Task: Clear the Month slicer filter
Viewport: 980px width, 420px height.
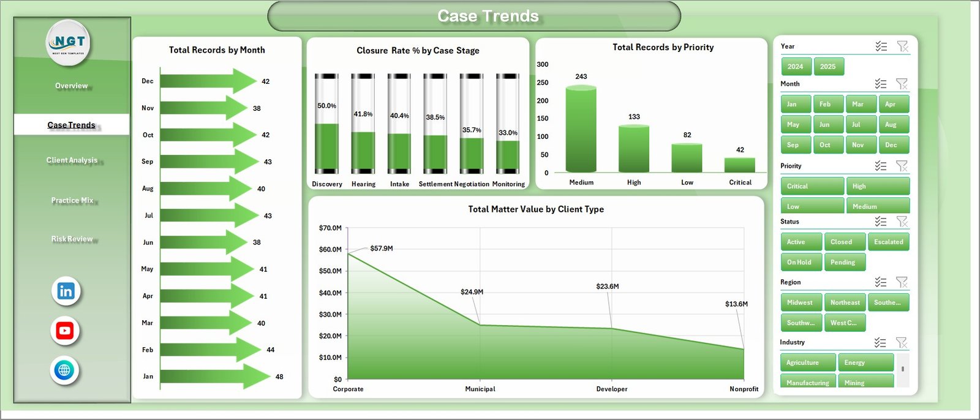Action: pos(902,84)
